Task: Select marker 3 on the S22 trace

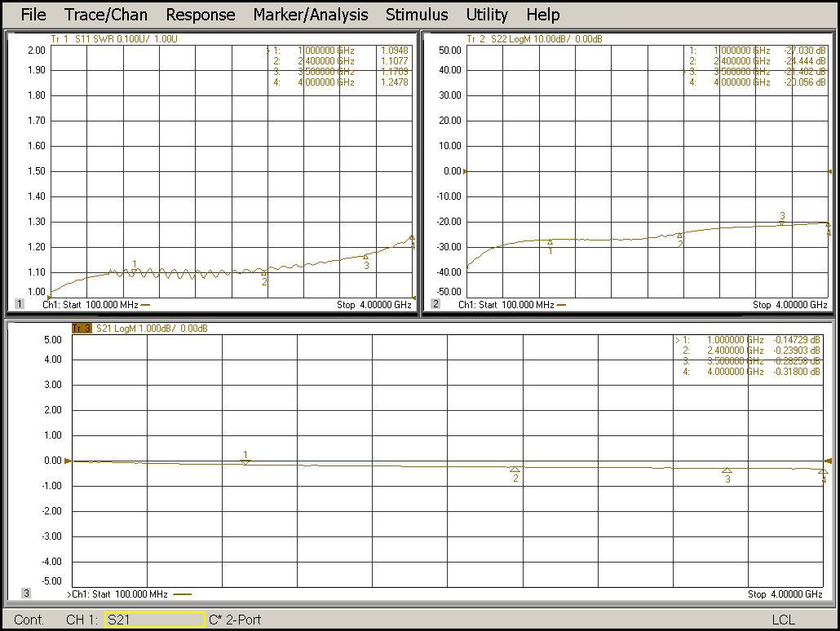Action: (782, 221)
